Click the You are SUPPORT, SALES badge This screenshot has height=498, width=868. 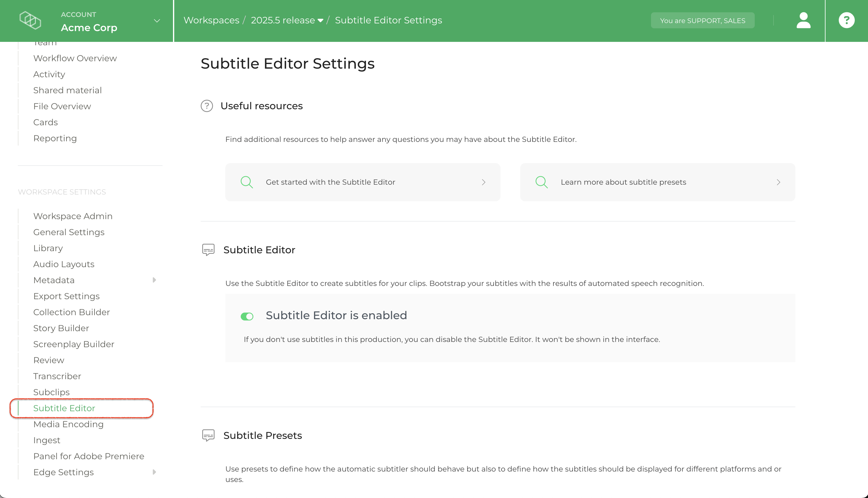point(702,21)
